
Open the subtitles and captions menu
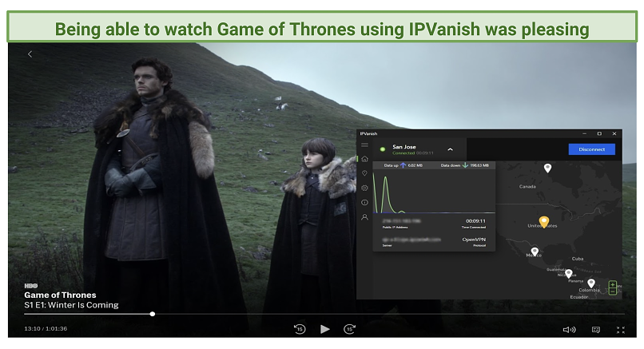click(596, 330)
